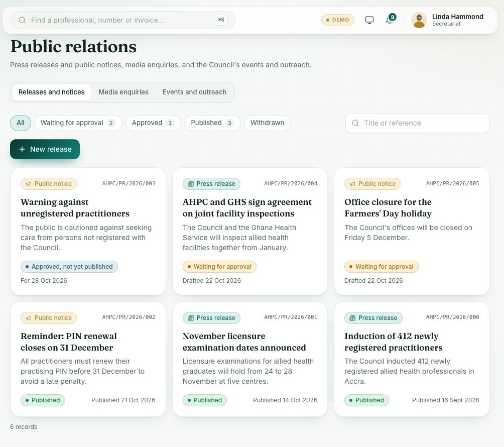
Task: Click reference AHPC/PR/2026/004
Action: [291, 184]
